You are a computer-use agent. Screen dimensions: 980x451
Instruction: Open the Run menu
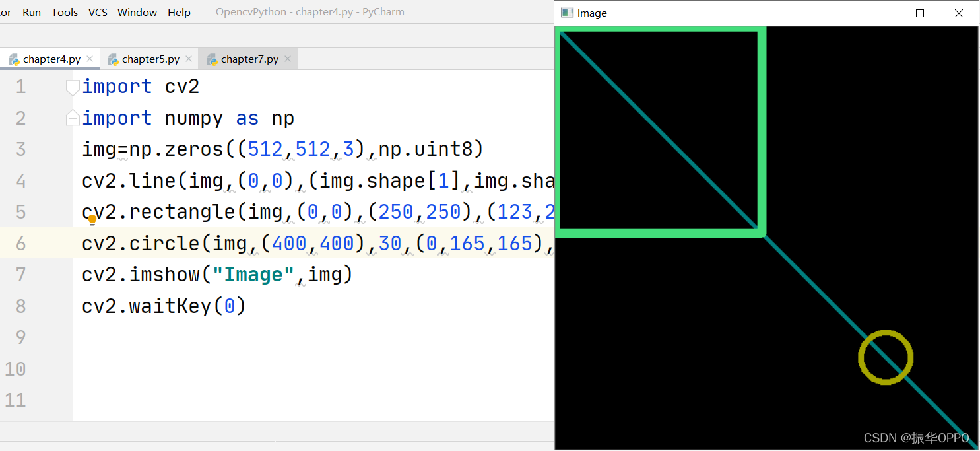[x=31, y=13]
